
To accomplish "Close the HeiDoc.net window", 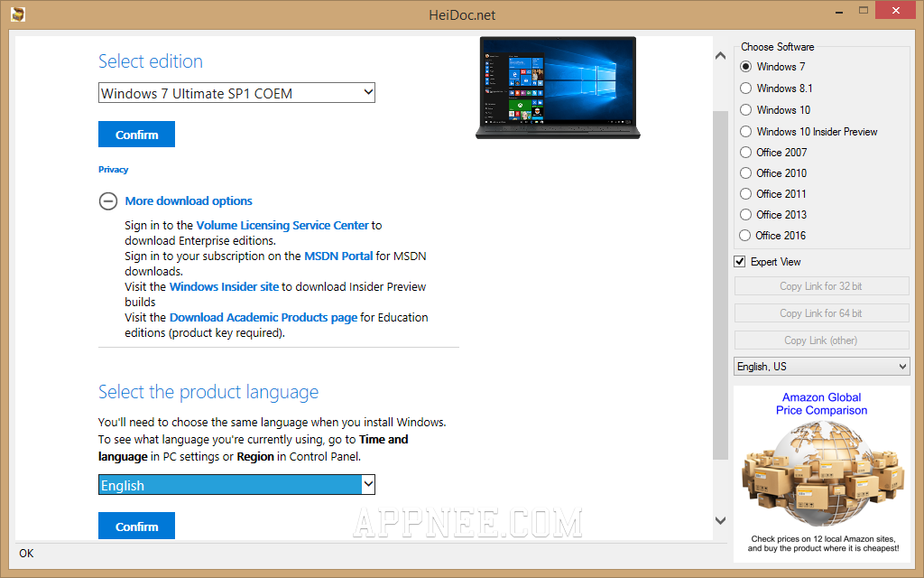I will point(896,11).
